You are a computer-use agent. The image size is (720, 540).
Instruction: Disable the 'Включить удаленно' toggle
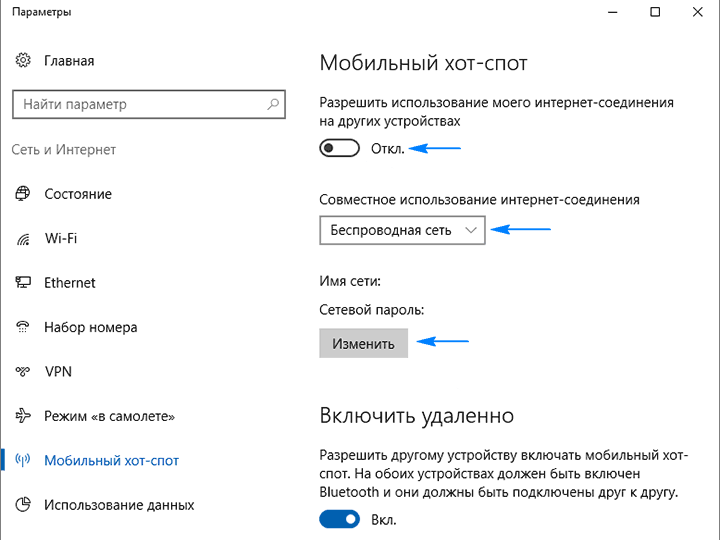tap(339, 519)
